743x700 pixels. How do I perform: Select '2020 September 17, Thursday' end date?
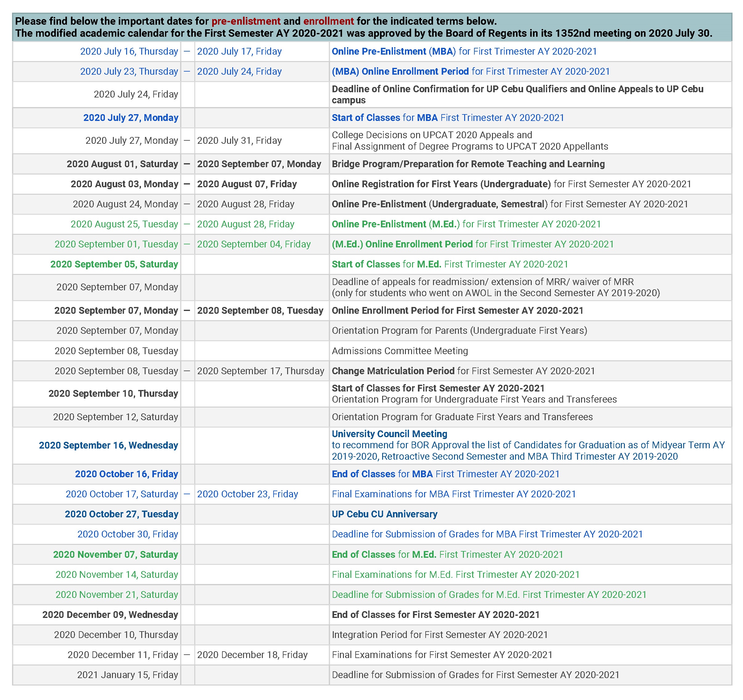[x=261, y=371]
